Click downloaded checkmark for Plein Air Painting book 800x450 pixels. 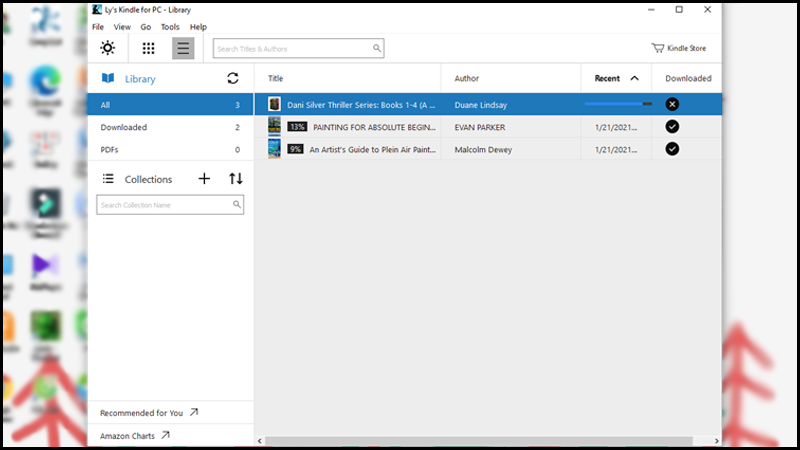(x=672, y=149)
